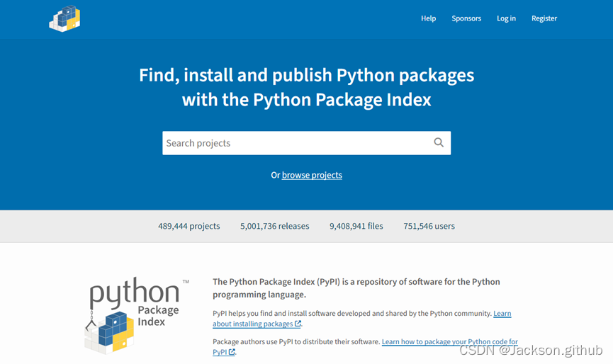This screenshot has width=613, height=364.
Task: Go to the Log in page
Action: point(506,18)
